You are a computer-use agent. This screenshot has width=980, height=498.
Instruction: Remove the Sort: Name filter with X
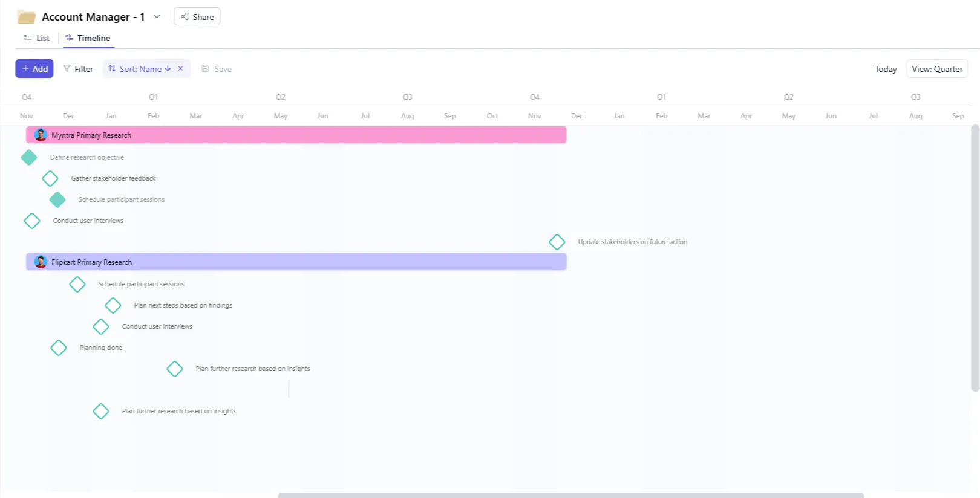180,68
